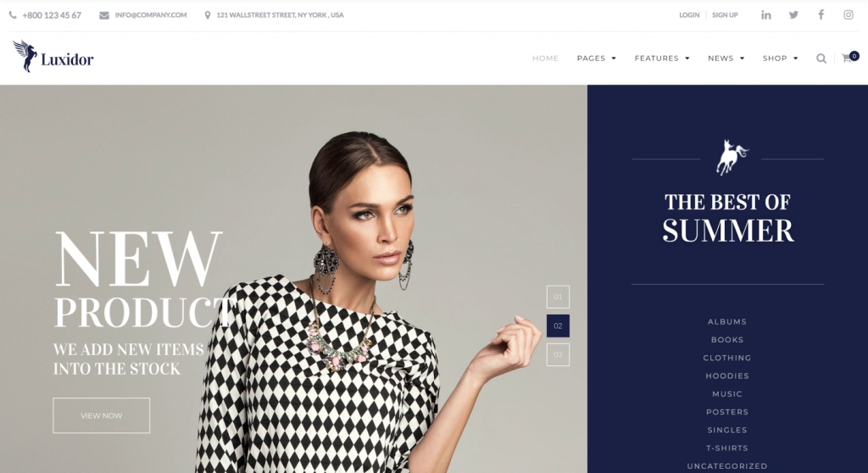Open the Instagram social icon
The height and width of the screenshot is (473, 868).
(848, 15)
